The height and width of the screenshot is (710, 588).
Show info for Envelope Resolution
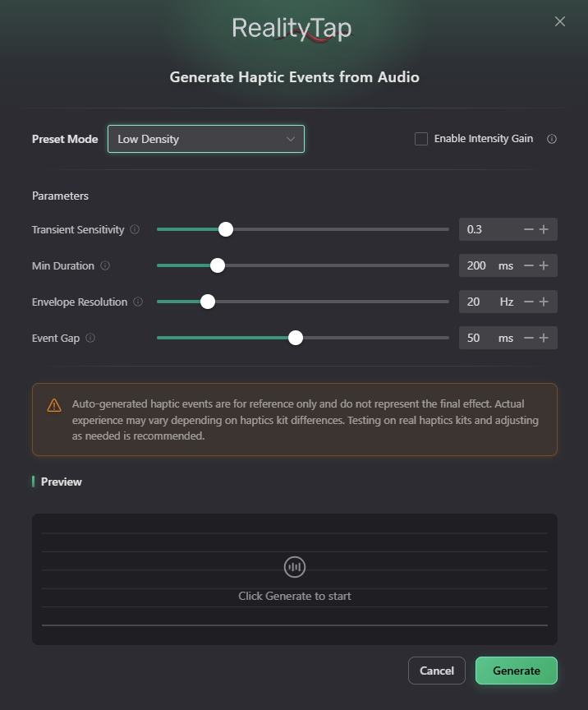(138, 302)
